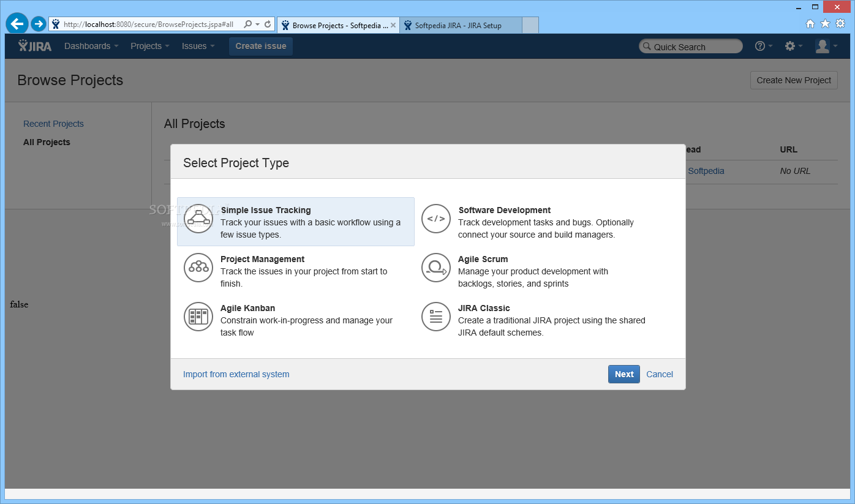Click into the Quick Search field
This screenshot has height=504, width=855.
coord(691,47)
